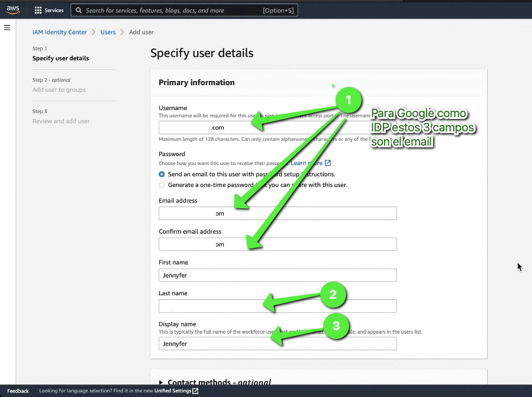Screen dimensions: 532x397
Task: Go to IAM Identity Center breadcrumb
Action: tap(60, 32)
